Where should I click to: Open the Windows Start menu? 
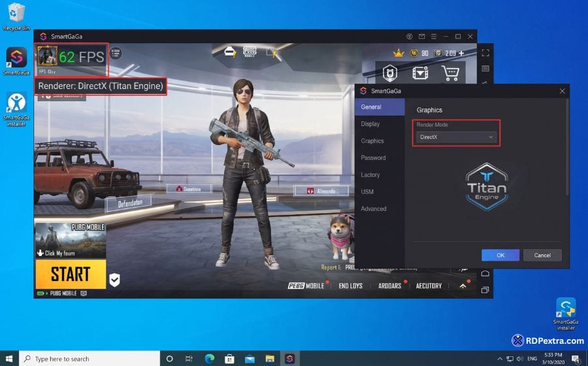point(9,359)
